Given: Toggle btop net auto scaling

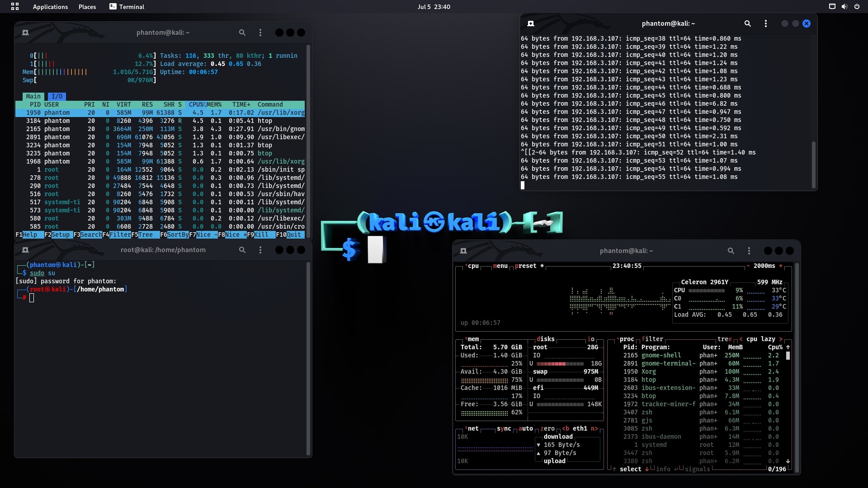Looking at the screenshot, I should click(525, 428).
